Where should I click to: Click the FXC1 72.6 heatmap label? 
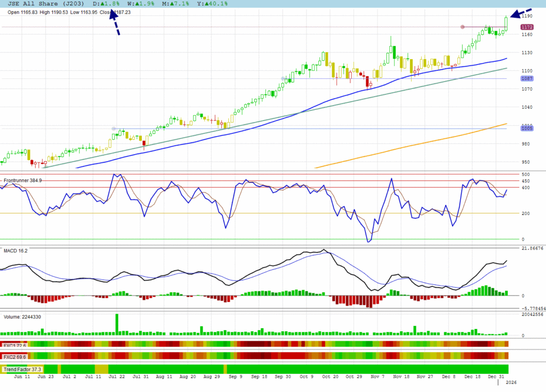[15, 345]
